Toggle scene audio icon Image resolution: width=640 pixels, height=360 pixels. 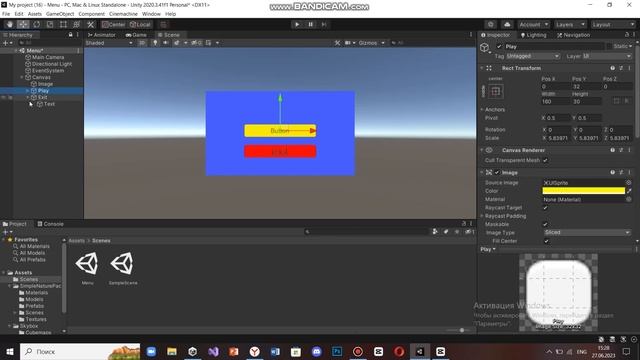coord(166,43)
